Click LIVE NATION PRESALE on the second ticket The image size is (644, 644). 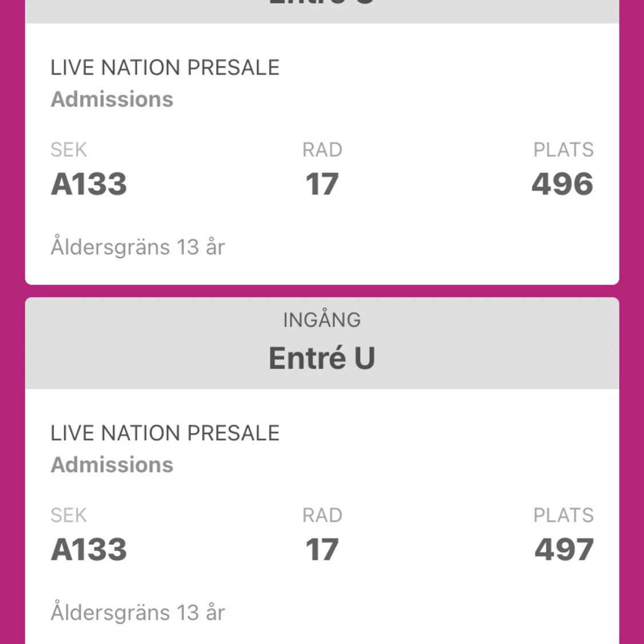coord(165,433)
